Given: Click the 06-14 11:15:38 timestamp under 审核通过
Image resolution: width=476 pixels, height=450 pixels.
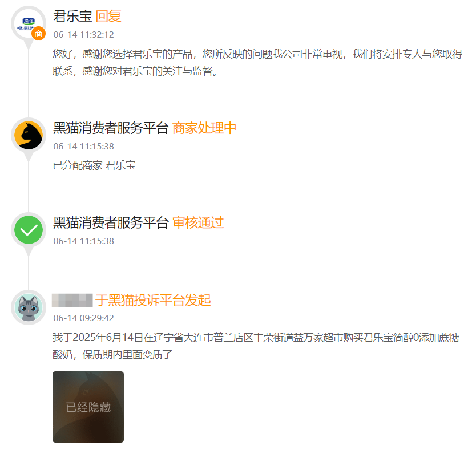Looking at the screenshot, I should tap(83, 241).
